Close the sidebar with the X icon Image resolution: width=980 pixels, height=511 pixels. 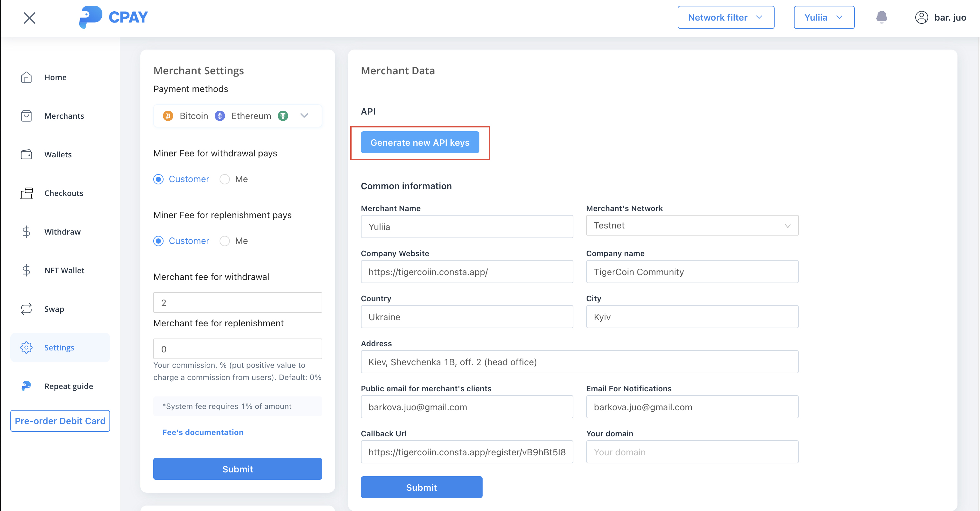(x=30, y=18)
